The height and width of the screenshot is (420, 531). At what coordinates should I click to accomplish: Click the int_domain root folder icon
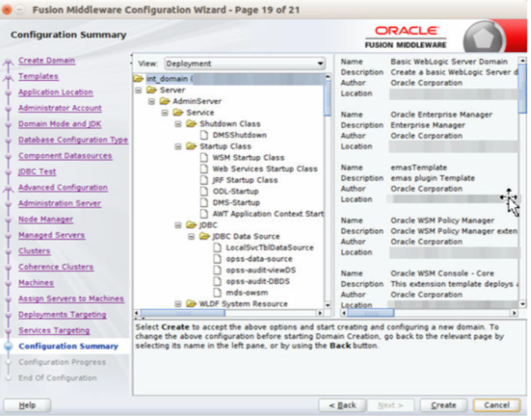pyautogui.click(x=138, y=78)
